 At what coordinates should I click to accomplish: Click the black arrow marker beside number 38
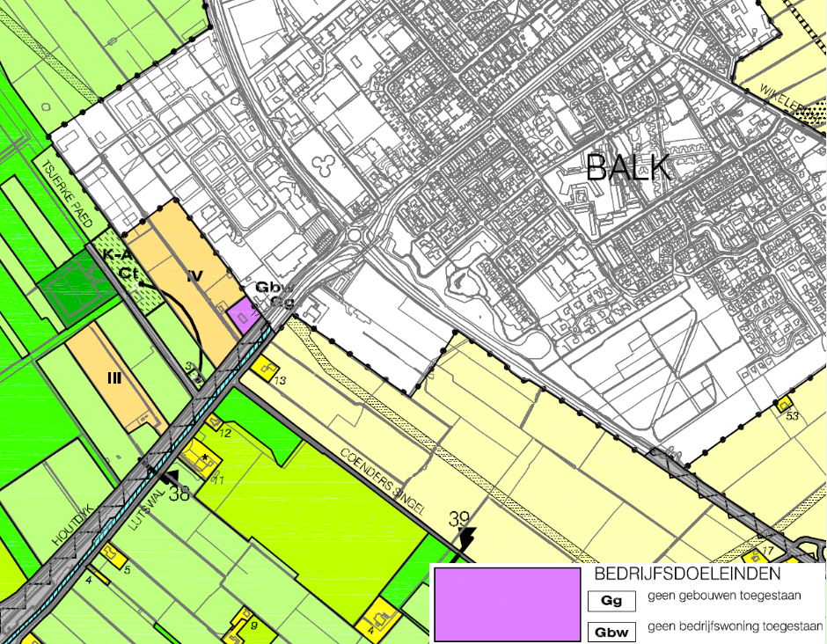click(170, 477)
